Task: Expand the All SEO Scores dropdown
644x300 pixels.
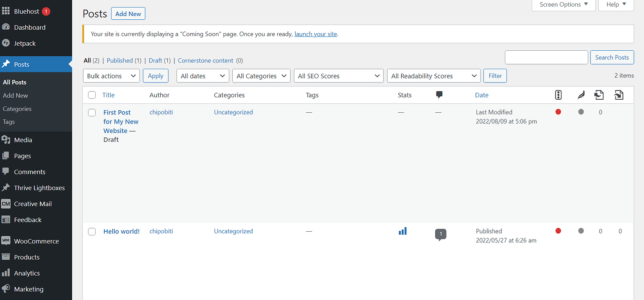Action: [338, 75]
